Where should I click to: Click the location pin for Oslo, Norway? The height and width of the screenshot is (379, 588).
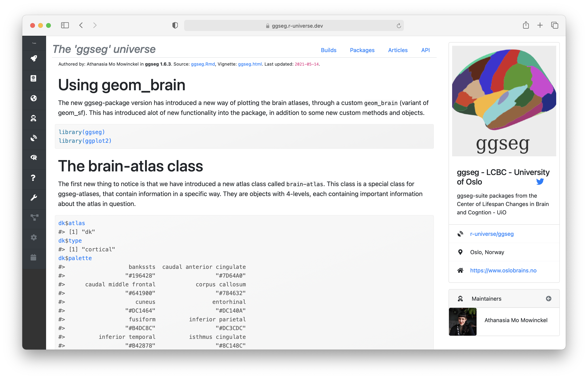click(460, 252)
